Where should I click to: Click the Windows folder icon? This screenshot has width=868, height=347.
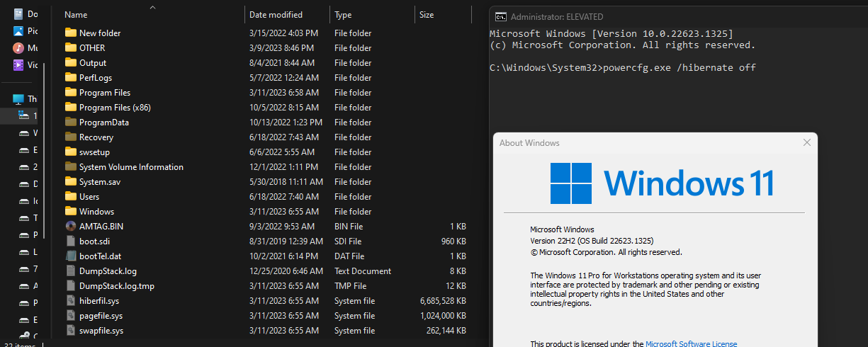[x=70, y=211]
